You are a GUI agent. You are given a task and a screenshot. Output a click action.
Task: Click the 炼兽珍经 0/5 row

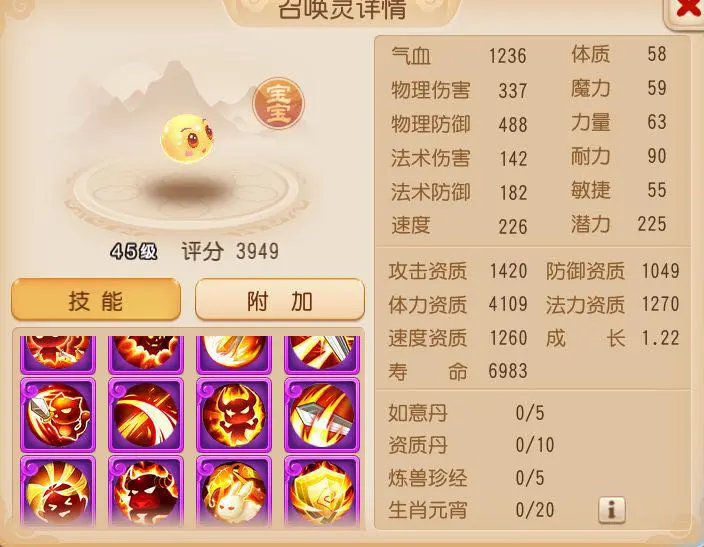[x=467, y=478]
